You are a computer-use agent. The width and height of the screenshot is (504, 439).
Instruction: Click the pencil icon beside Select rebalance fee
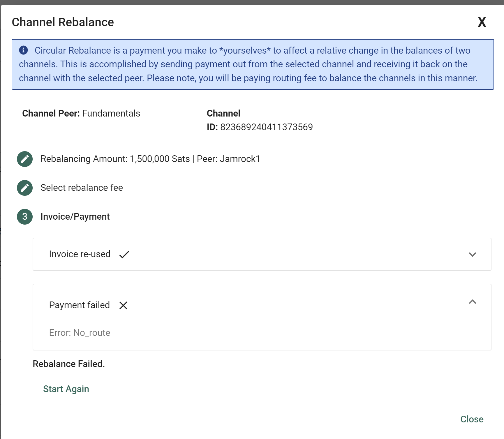[25, 188]
